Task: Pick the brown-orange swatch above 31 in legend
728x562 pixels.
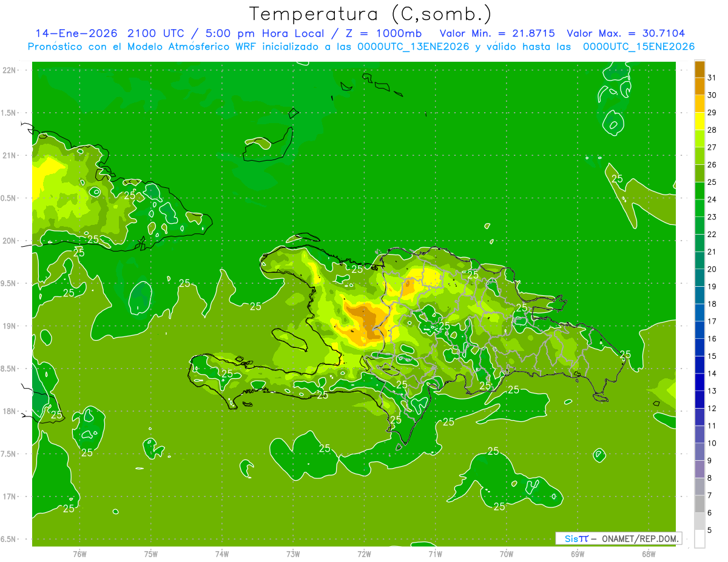Action: [x=699, y=69]
